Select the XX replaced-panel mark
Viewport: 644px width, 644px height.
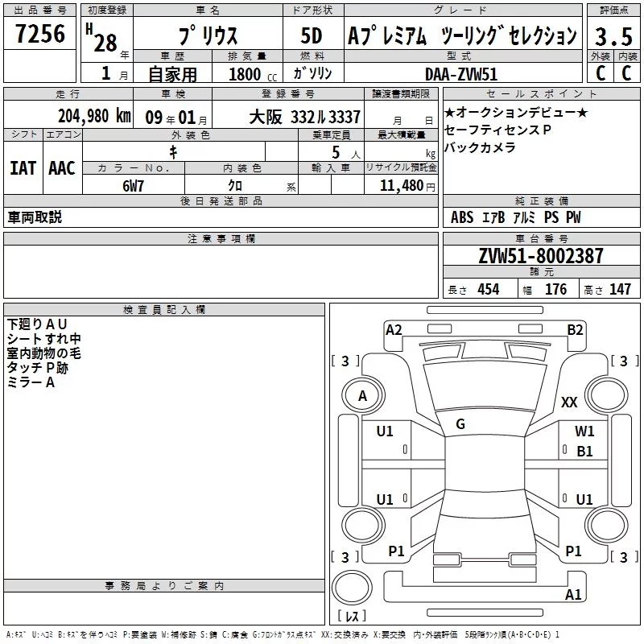569,402
